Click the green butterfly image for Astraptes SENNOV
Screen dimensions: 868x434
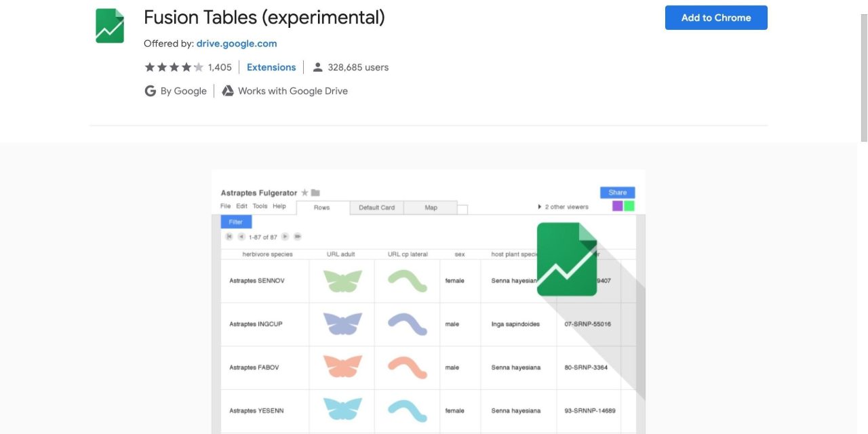(342, 281)
